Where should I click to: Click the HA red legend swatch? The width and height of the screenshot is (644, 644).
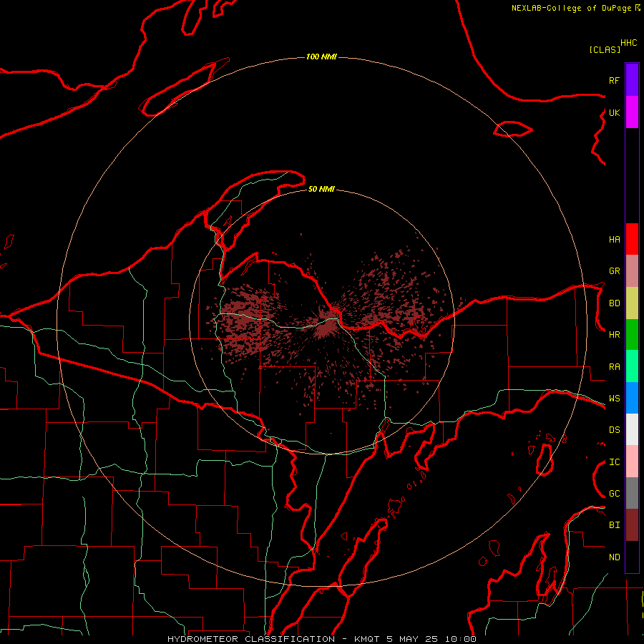pos(632,239)
